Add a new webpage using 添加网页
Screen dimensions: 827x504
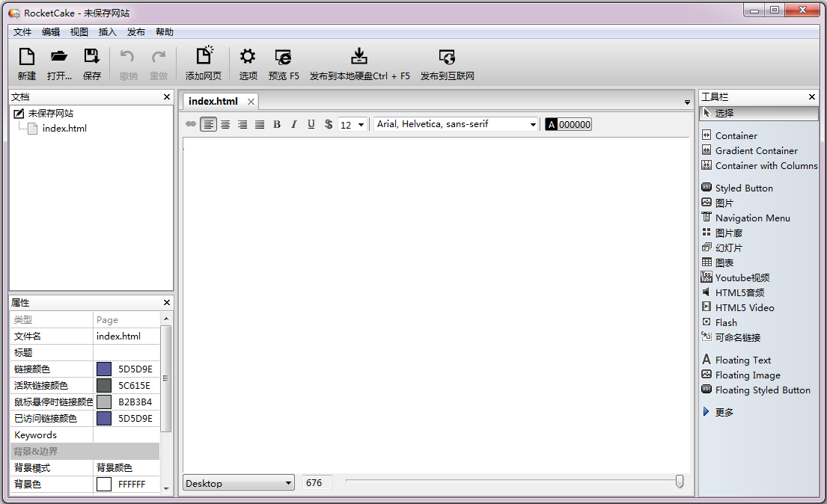[x=204, y=63]
